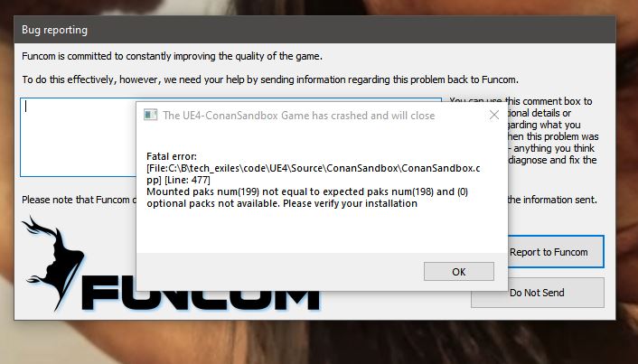Click the crash dialog title text
This screenshot has height=364, width=638.
298,116
